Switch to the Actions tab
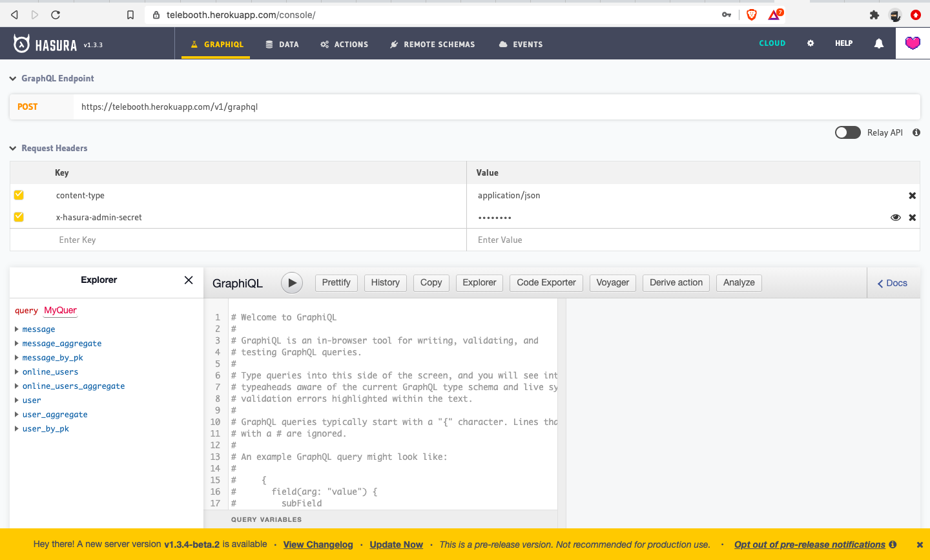The image size is (930, 560). 344,45
